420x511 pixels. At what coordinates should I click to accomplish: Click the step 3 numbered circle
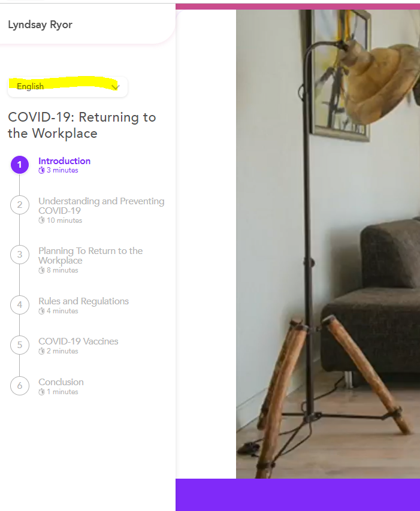20,255
